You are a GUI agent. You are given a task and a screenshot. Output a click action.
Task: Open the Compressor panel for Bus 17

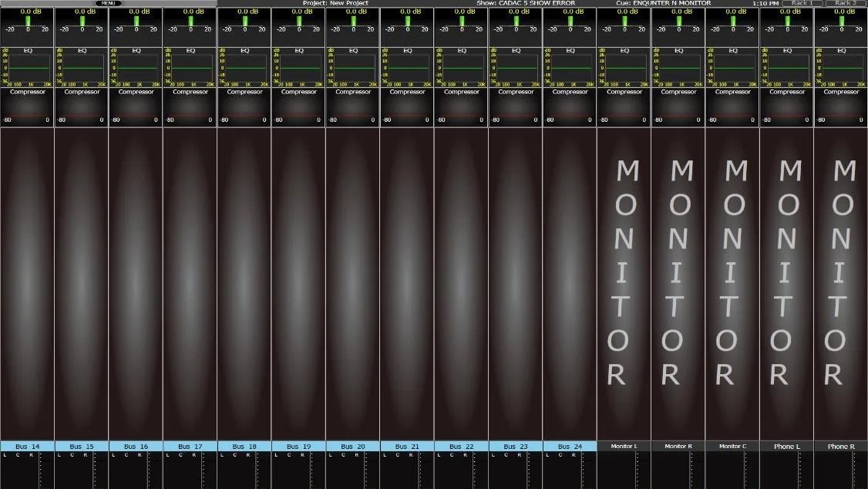click(x=190, y=107)
